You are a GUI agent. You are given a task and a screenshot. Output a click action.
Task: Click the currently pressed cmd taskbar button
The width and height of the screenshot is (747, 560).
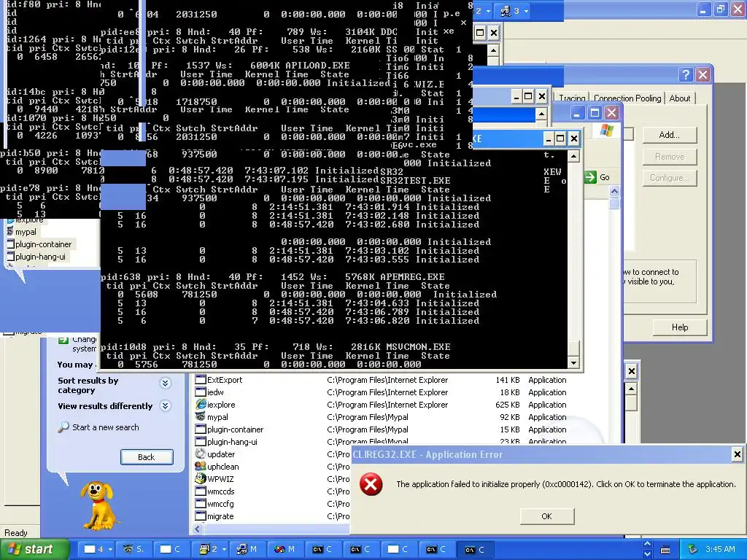(474, 550)
